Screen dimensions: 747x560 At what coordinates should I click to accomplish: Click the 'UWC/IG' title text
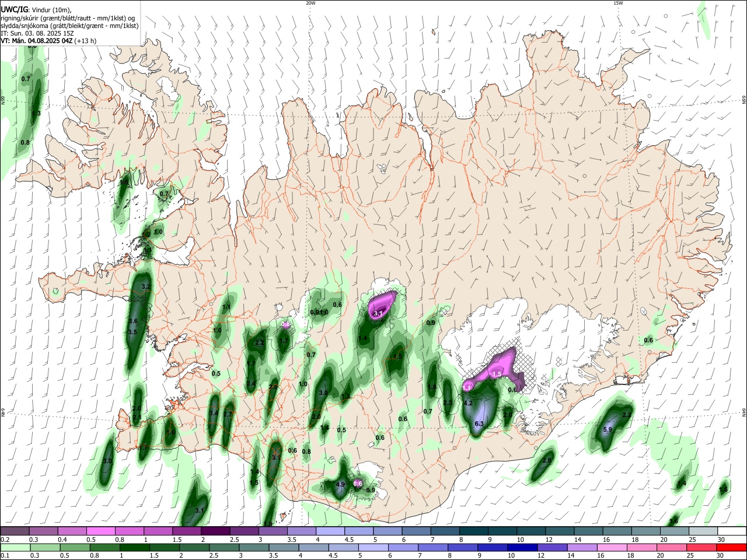point(14,9)
